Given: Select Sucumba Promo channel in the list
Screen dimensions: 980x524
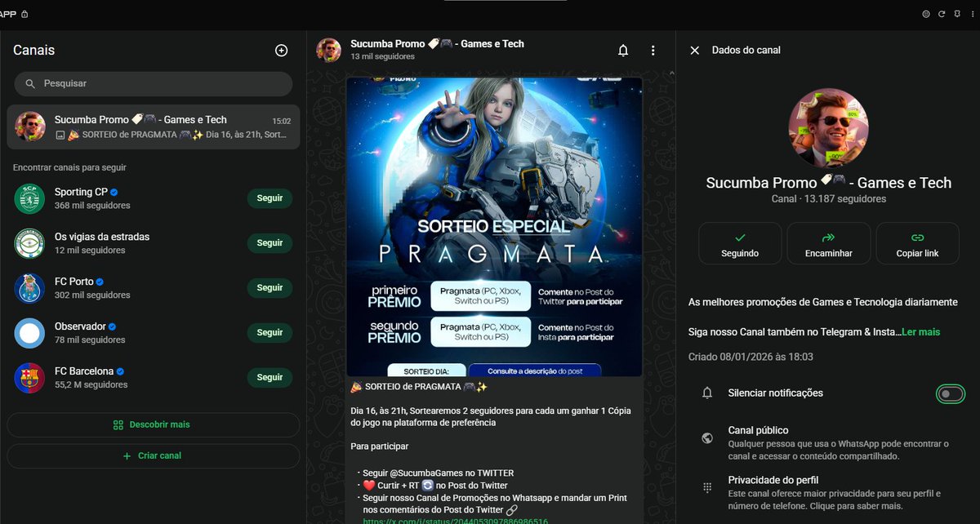Looking at the screenshot, I should pos(154,127).
